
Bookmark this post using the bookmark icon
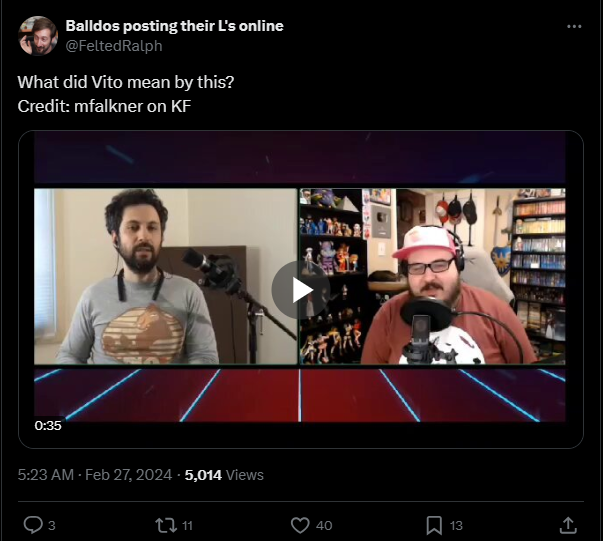pos(434,525)
